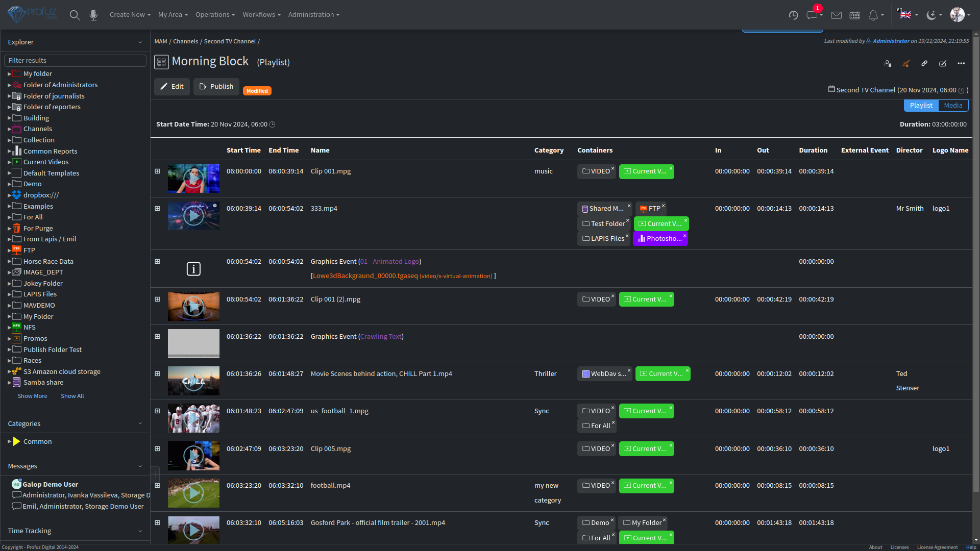Remove VIDEO container from Clip 001.mpg
Screen dimensions: 980x551
pyautogui.click(x=613, y=167)
